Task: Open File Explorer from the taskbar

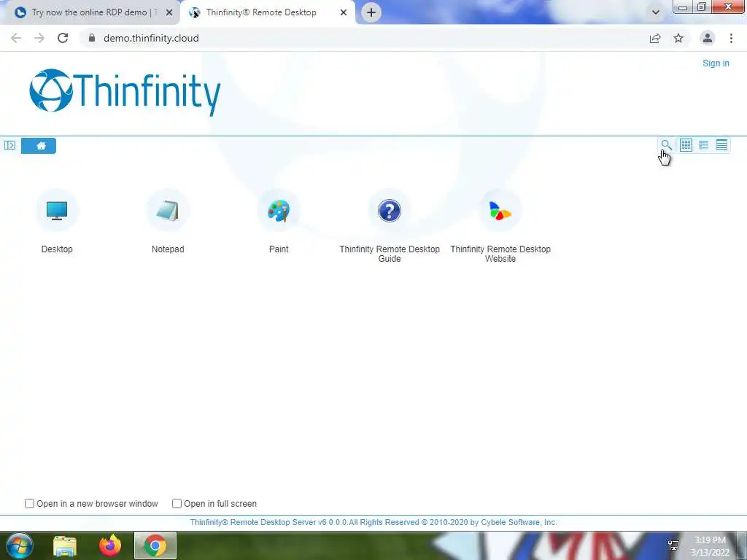Action: pyautogui.click(x=65, y=545)
